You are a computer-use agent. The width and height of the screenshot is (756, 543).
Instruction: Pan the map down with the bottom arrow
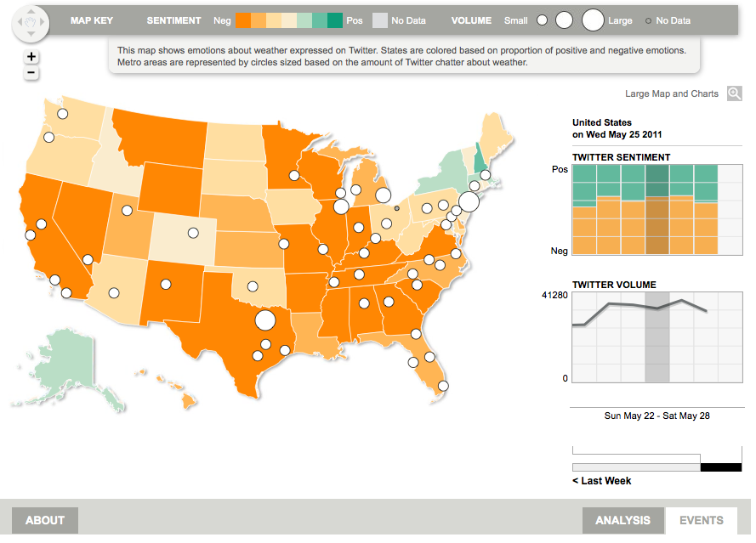pos(31,33)
